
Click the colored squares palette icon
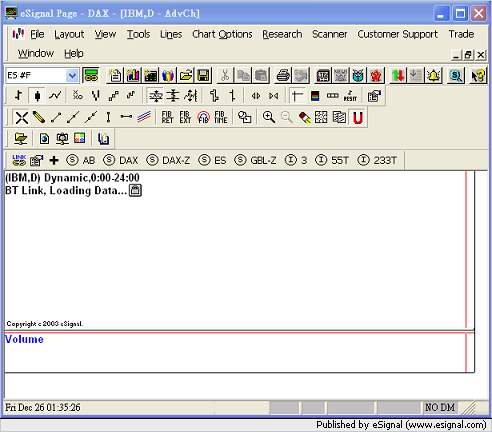point(79,138)
